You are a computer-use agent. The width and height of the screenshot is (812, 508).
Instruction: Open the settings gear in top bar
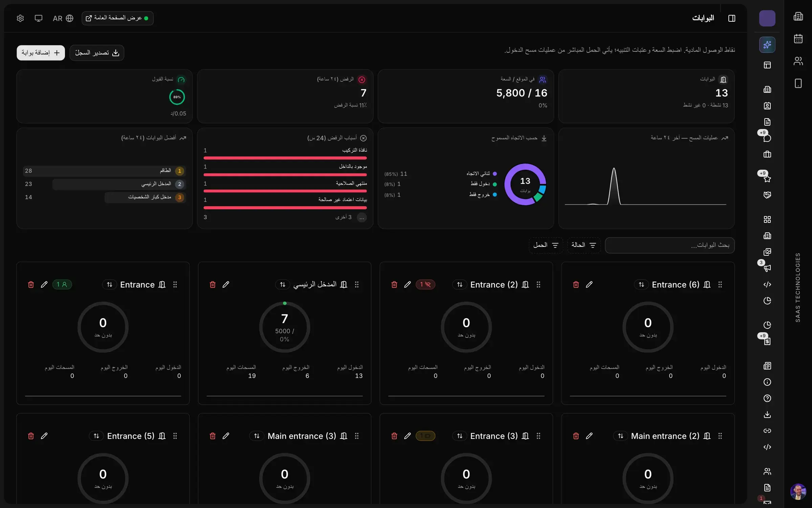tap(20, 18)
